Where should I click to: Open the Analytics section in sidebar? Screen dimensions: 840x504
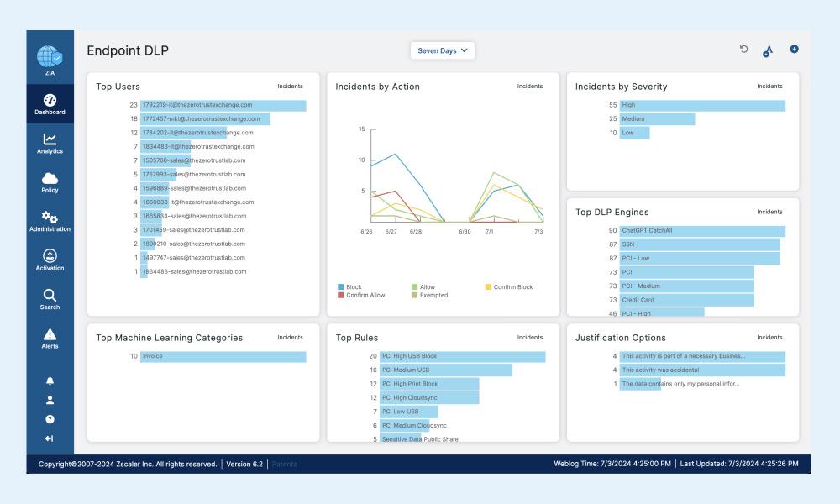[x=50, y=143]
